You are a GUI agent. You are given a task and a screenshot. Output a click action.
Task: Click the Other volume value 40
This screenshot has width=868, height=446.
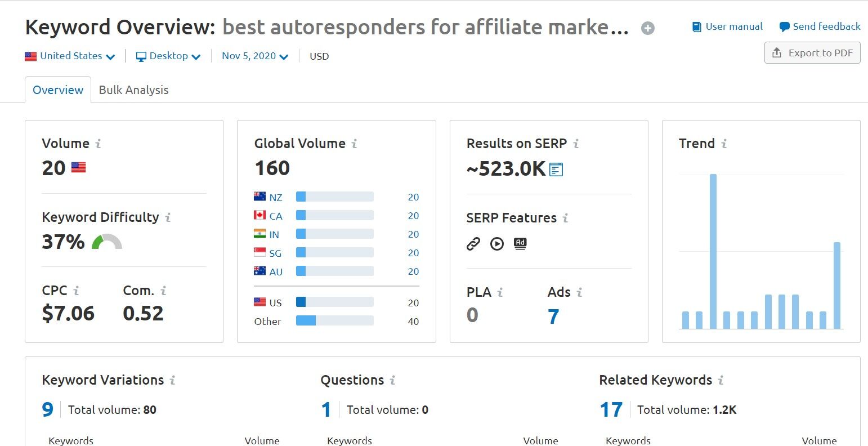click(x=413, y=322)
